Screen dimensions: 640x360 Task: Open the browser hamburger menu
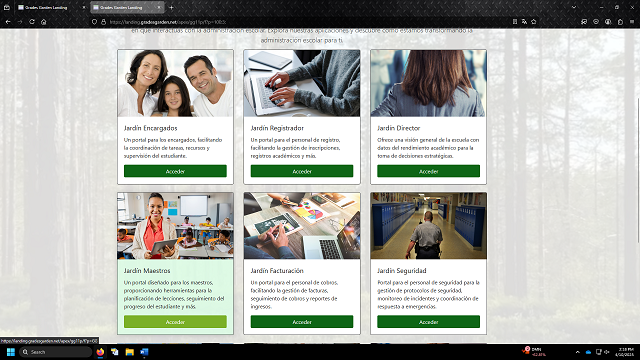(x=632, y=22)
